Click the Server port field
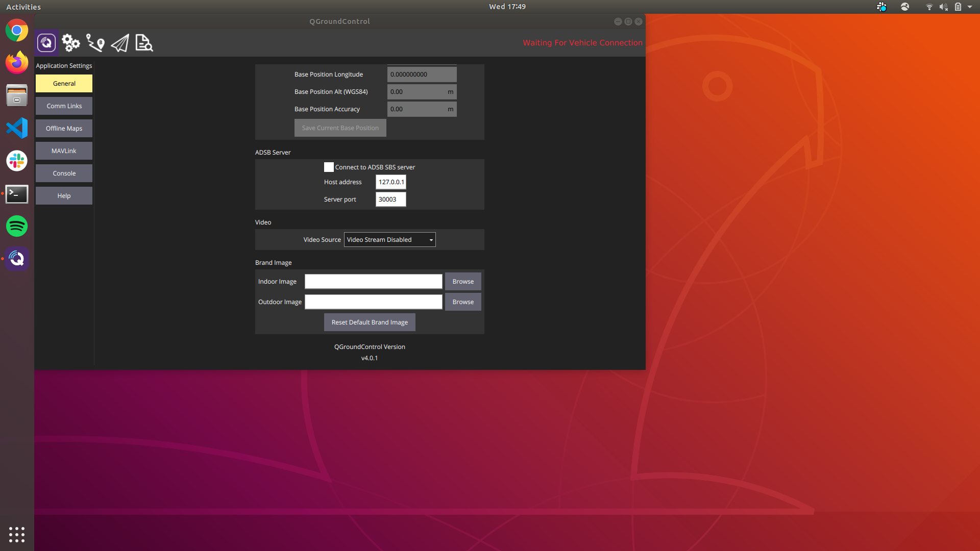The width and height of the screenshot is (980, 551). pyautogui.click(x=390, y=199)
